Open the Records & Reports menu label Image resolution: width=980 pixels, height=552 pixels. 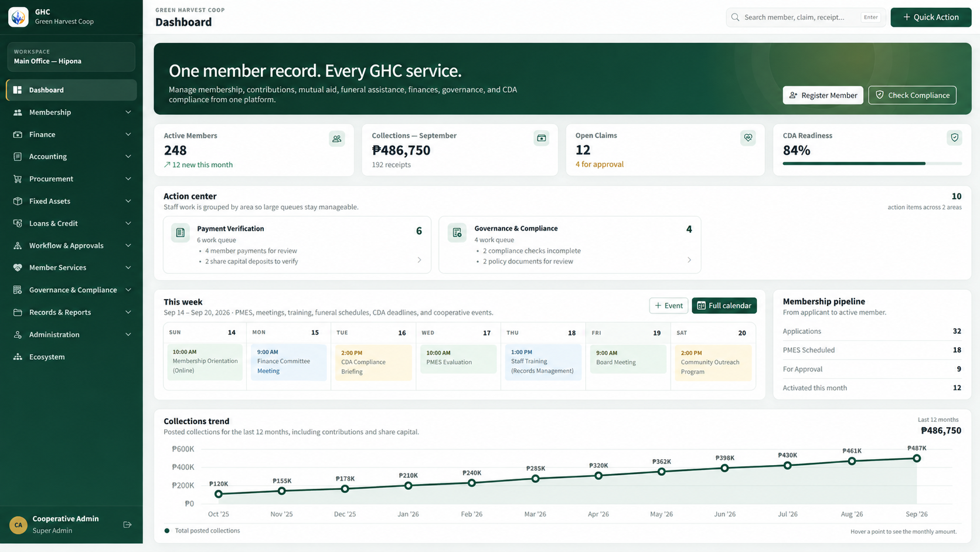(x=60, y=312)
